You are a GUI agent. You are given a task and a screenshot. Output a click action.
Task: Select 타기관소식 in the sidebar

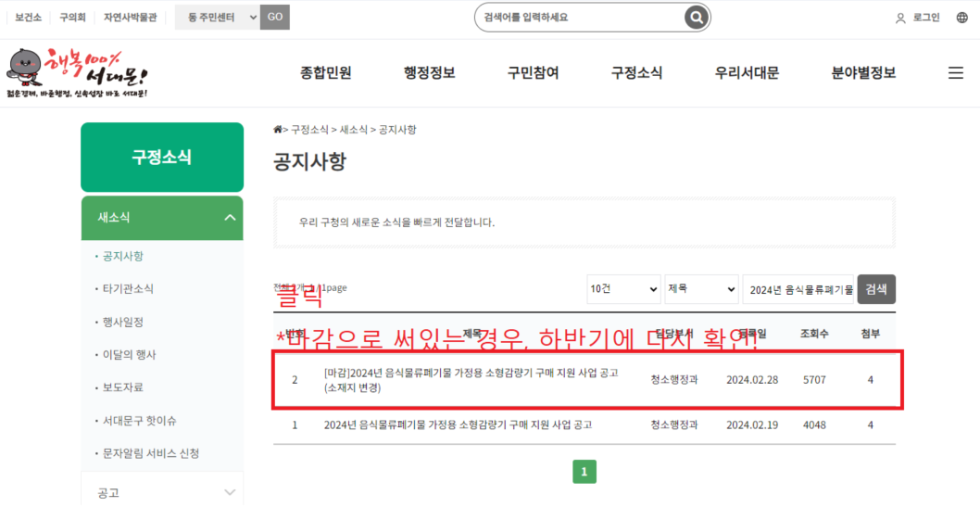pyautogui.click(x=128, y=289)
